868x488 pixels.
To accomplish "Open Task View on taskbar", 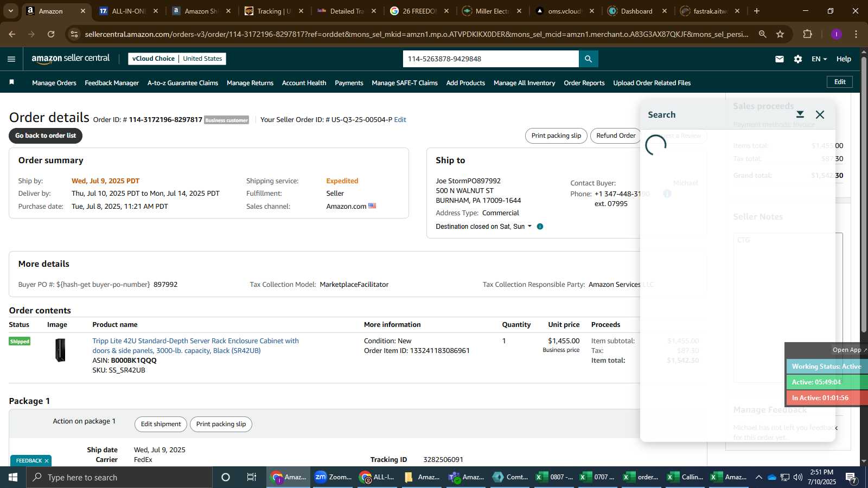I will point(251,477).
